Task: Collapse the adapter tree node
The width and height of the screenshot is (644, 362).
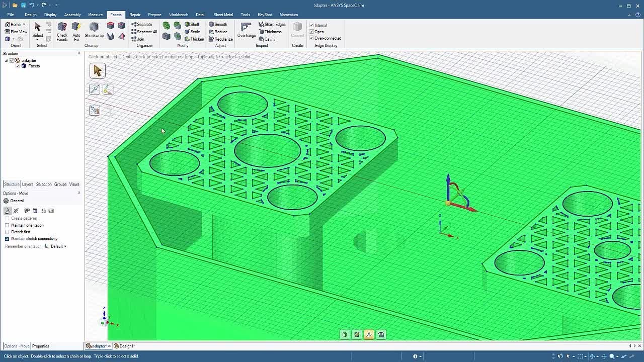Action: 7,60
